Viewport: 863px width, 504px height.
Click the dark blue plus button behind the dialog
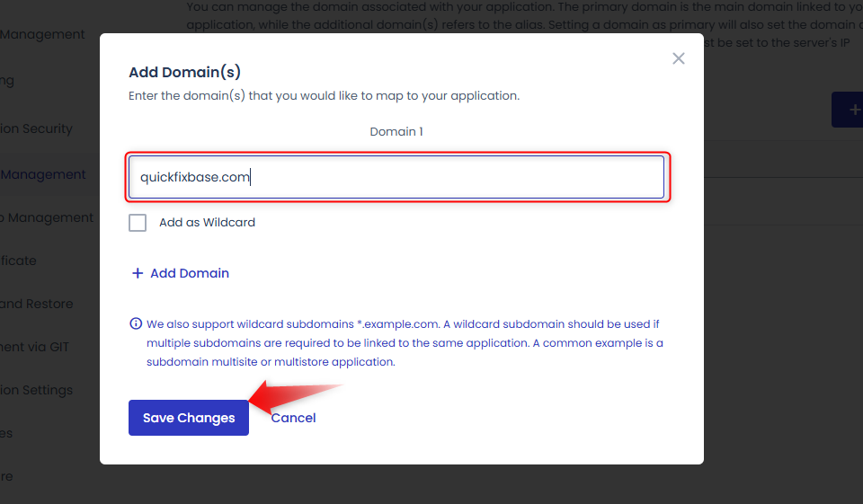click(x=848, y=110)
